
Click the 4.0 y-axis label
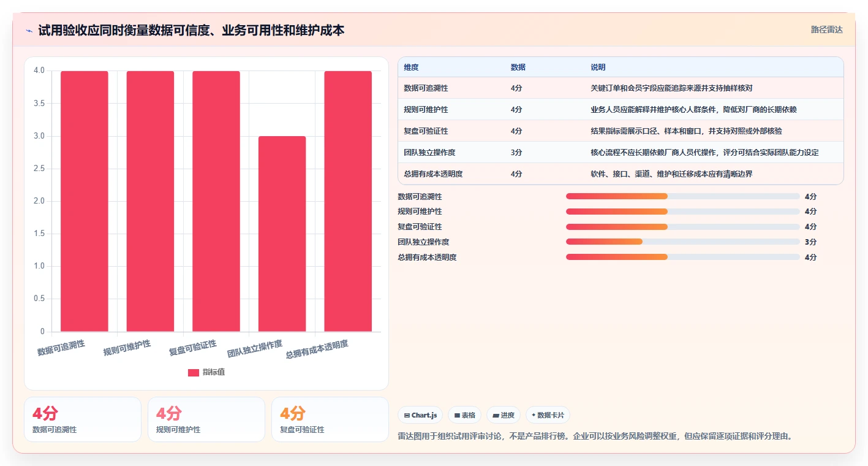[39, 71]
